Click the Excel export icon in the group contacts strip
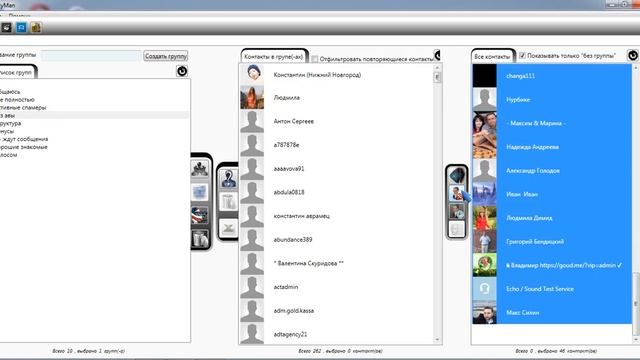The height and width of the screenshot is (360, 640). pyautogui.click(x=228, y=228)
